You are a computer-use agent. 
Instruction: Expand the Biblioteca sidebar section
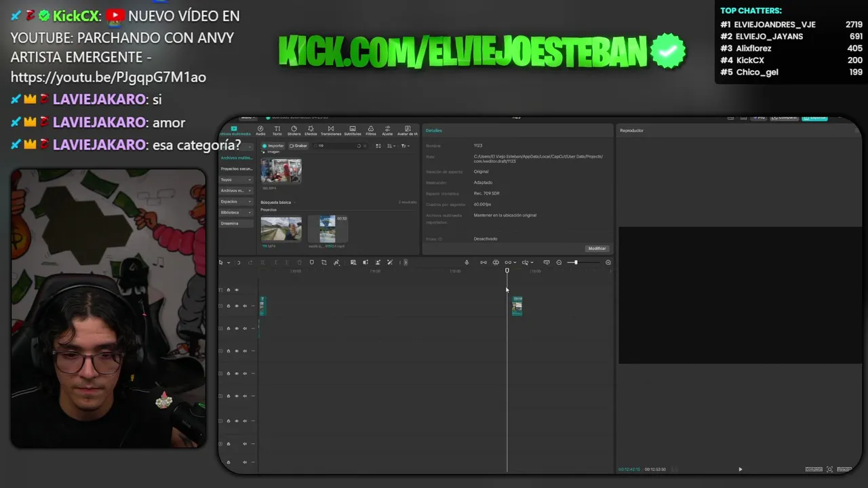click(x=237, y=212)
